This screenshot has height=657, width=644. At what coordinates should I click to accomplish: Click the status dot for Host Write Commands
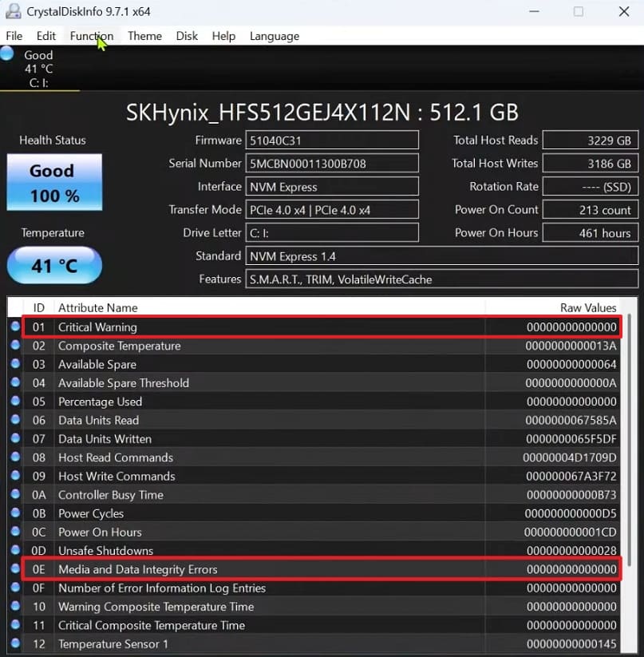pos(15,475)
